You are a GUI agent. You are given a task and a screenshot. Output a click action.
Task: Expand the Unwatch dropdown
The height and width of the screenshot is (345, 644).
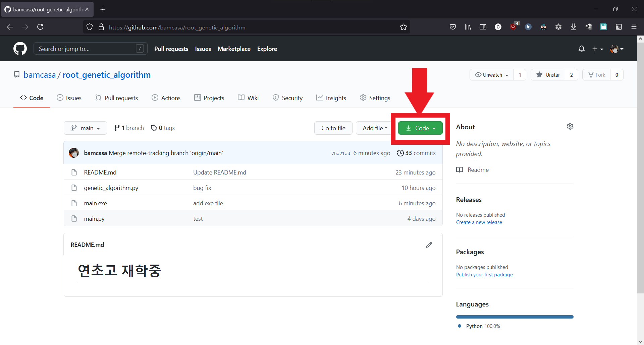click(492, 75)
